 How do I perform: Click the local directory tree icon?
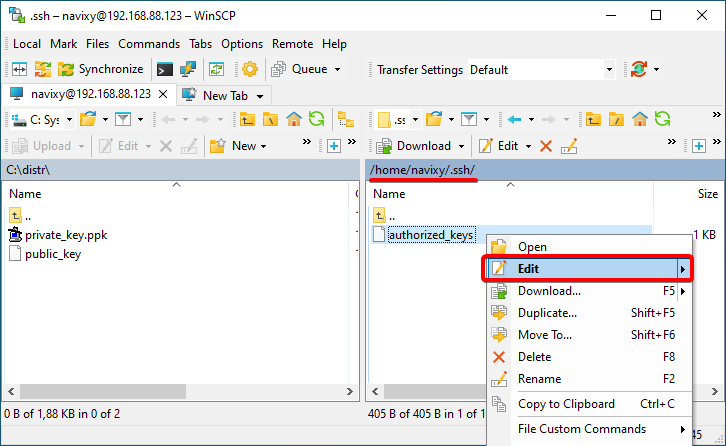(345, 119)
